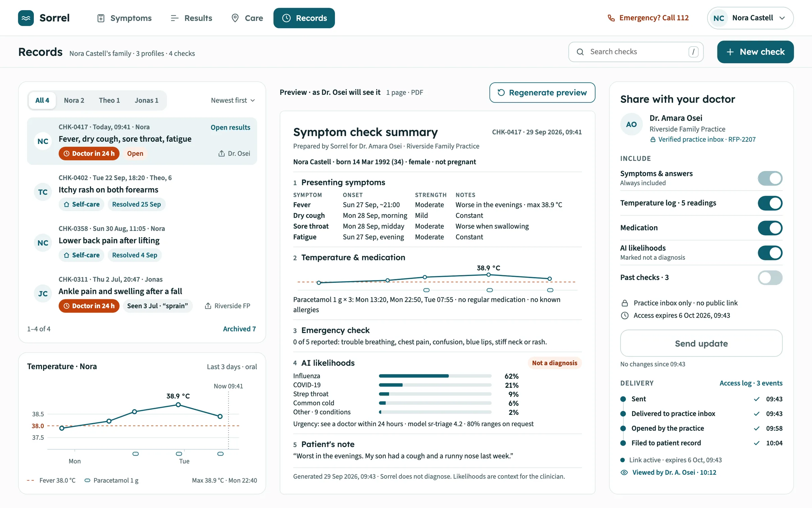Click the JC avatar for ankle pain check

click(x=43, y=294)
